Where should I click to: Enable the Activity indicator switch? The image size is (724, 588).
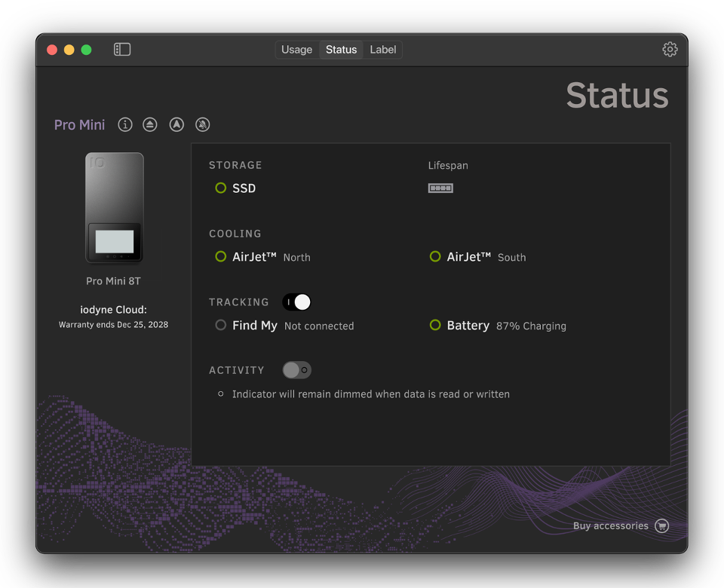click(x=296, y=370)
